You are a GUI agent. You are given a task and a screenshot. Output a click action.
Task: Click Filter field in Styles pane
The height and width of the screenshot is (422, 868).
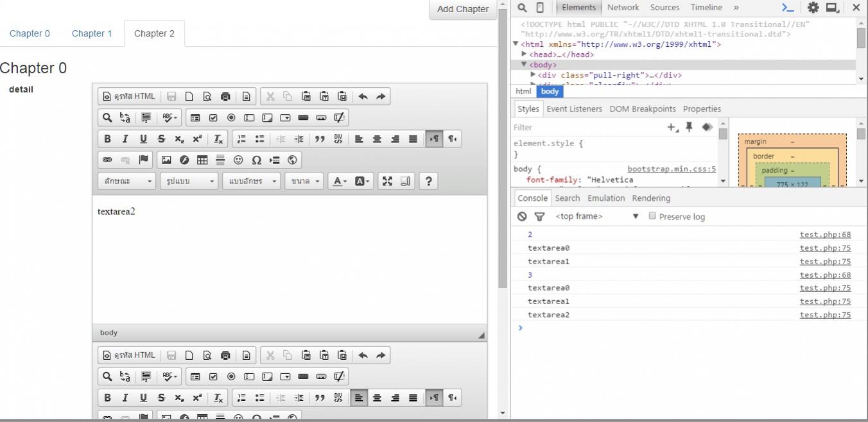click(x=587, y=128)
